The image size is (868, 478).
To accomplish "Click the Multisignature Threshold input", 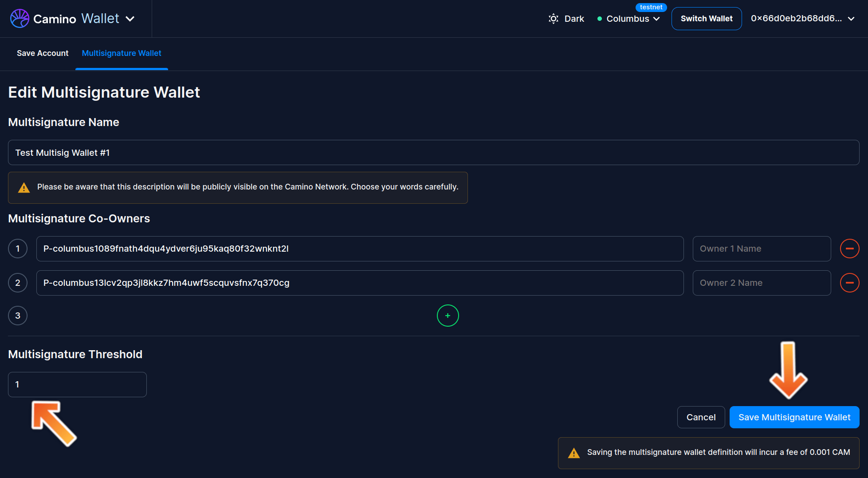I will [77, 384].
